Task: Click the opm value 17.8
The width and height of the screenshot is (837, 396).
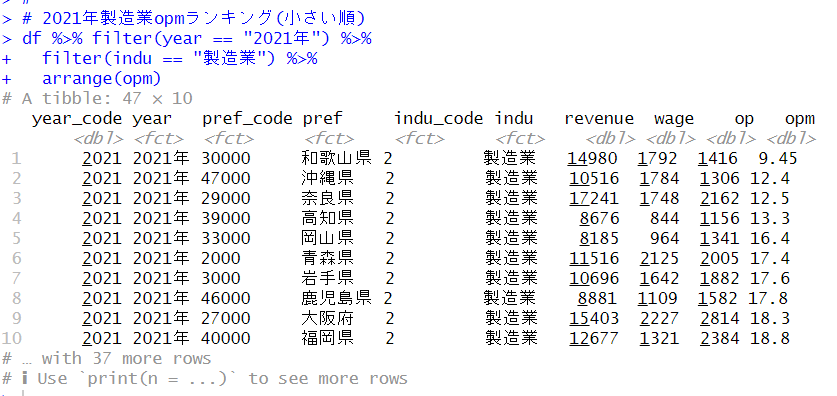Action: pyautogui.click(x=768, y=298)
